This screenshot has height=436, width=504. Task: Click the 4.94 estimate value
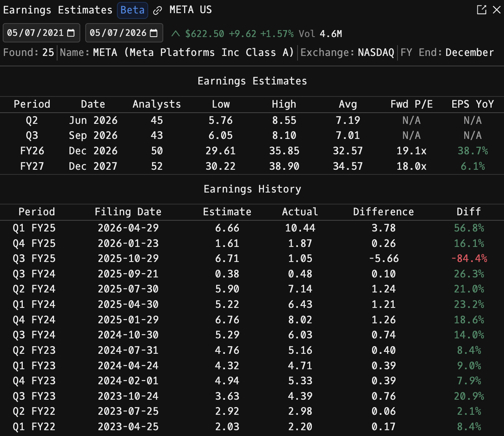[x=227, y=381]
